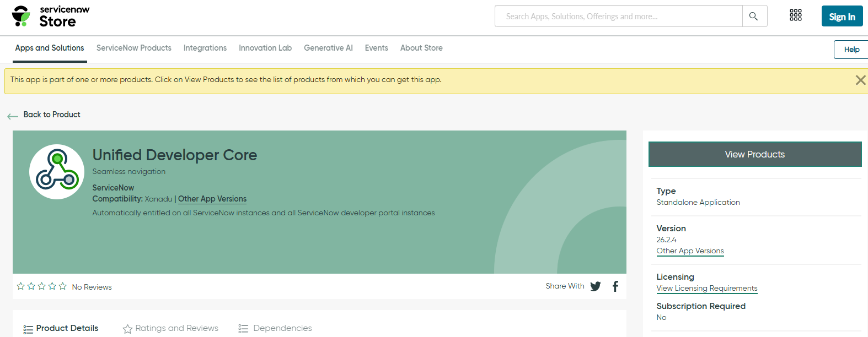
Task: Click the version number 26.2.4
Action: coord(666,240)
